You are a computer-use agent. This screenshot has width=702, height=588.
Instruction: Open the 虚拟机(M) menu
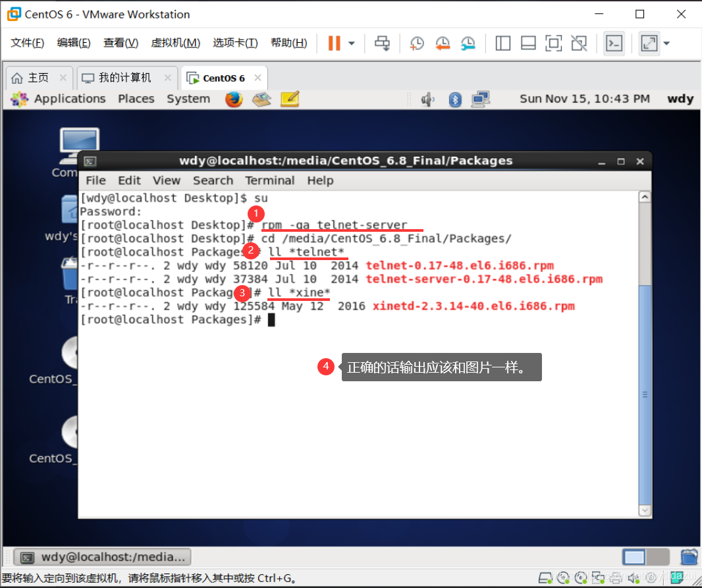(x=175, y=43)
